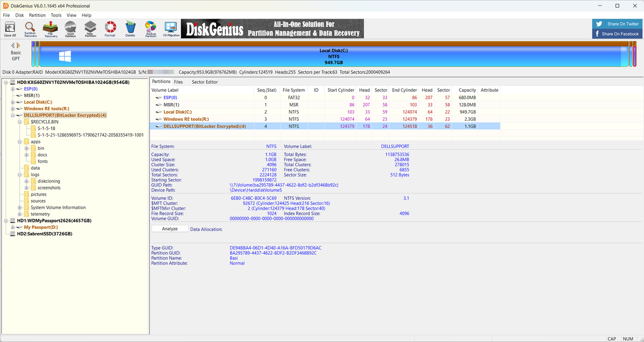Expand My Passport(D:) tree node
The height and width of the screenshot is (342, 644).
[13, 227]
